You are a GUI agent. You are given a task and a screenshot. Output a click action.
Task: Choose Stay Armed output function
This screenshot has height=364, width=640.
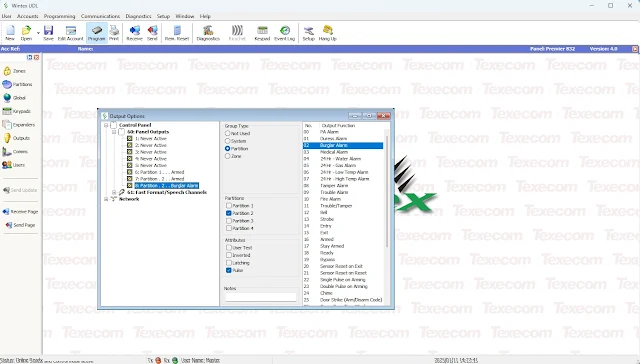tap(343, 246)
